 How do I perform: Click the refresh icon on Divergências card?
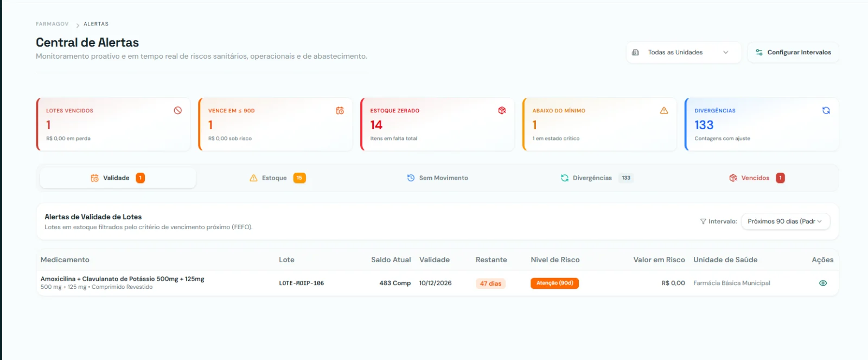[826, 110]
